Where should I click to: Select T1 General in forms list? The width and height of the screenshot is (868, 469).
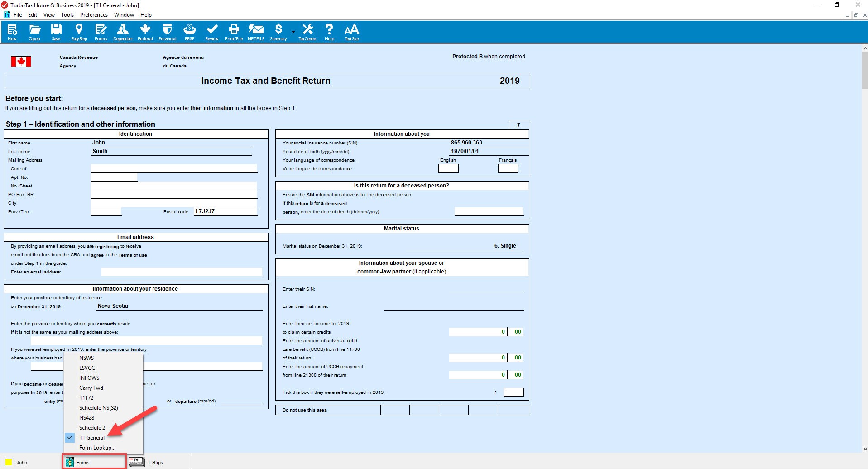(103, 438)
